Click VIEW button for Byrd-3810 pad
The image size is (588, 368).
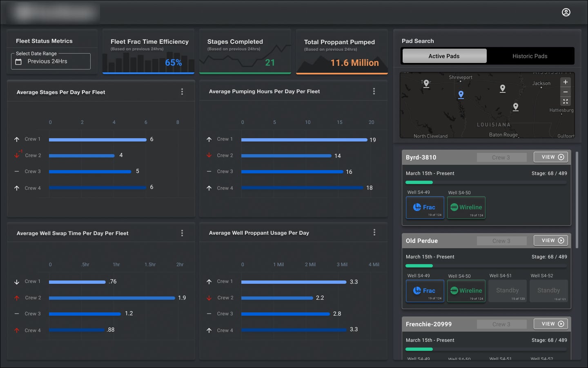pos(551,157)
